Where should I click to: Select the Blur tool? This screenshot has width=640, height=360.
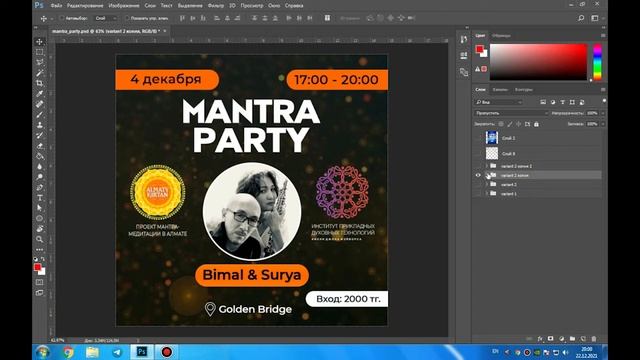[40, 167]
